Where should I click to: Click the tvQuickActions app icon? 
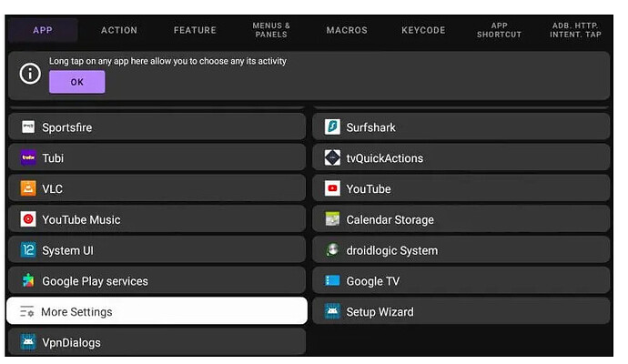[x=332, y=157]
